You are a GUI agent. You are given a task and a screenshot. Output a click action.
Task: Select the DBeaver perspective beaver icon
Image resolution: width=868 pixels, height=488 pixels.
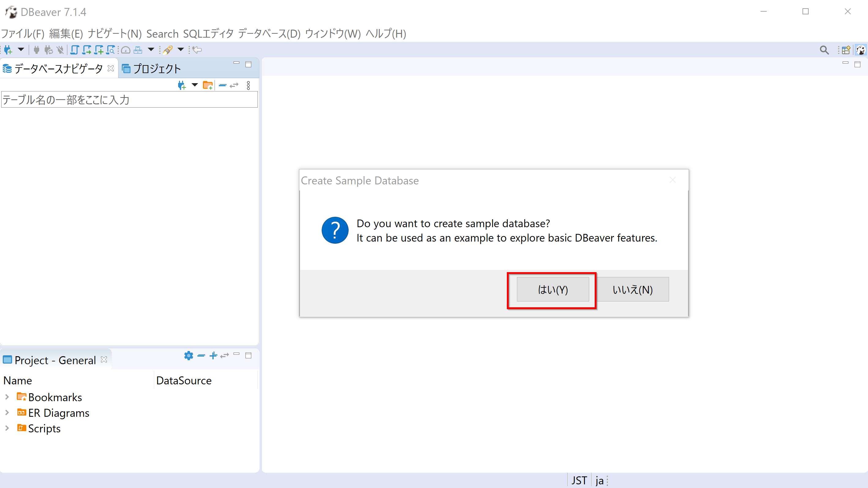point(860,50)
